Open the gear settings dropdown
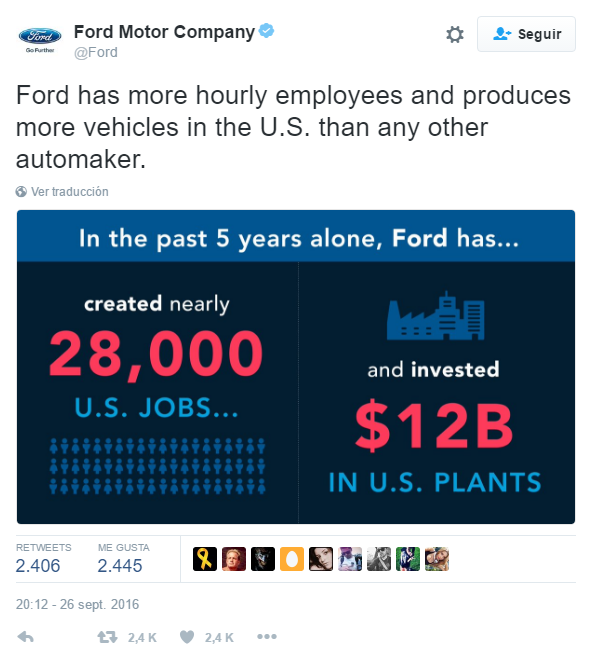The image size is (603, 668). click(x=455, y=35)
